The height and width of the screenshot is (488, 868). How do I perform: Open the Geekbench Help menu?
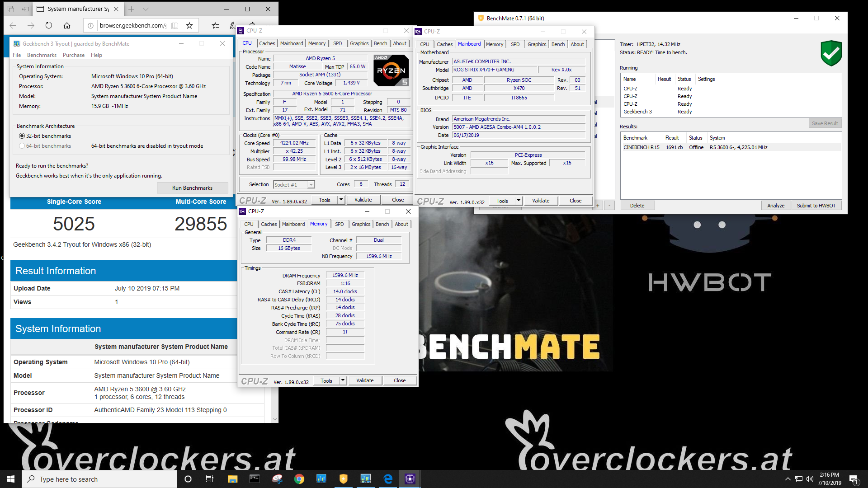tap(96, 55)
